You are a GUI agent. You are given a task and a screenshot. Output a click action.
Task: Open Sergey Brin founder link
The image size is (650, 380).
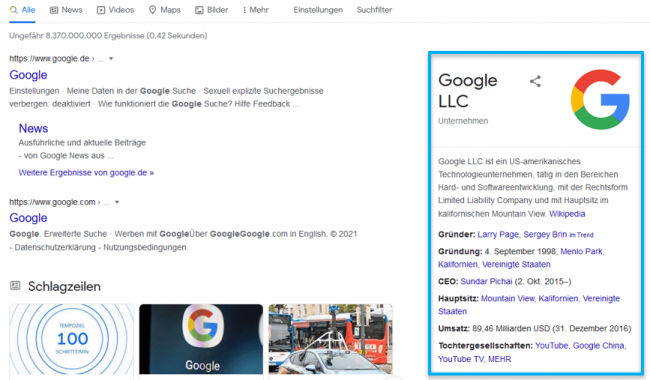pyautogui.click(x=545, y=235)
